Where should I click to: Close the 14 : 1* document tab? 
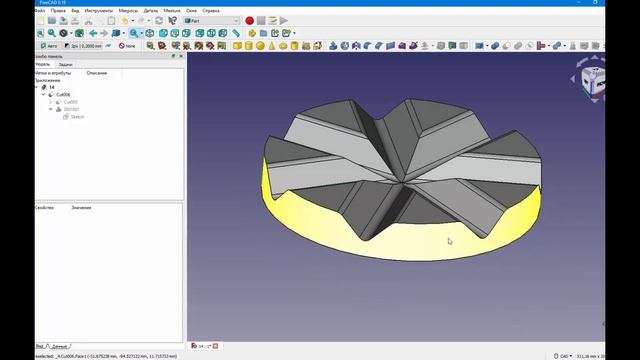coord(216,346)
